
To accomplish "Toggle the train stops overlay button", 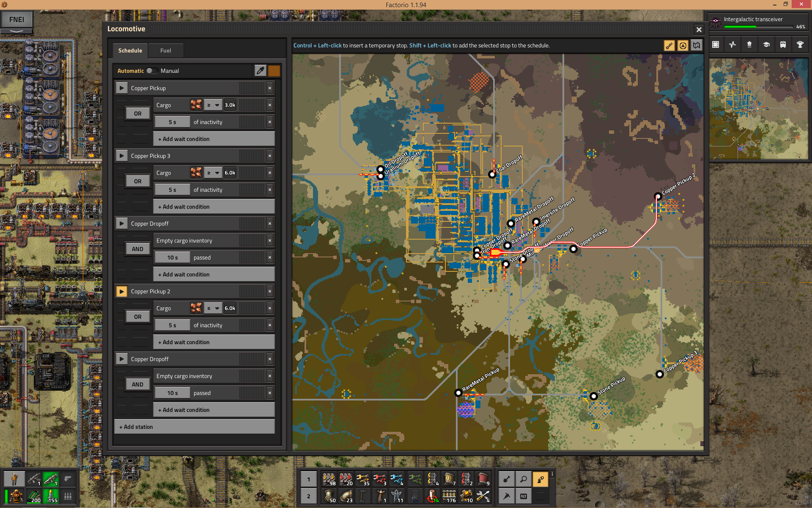I will point(683,45).
